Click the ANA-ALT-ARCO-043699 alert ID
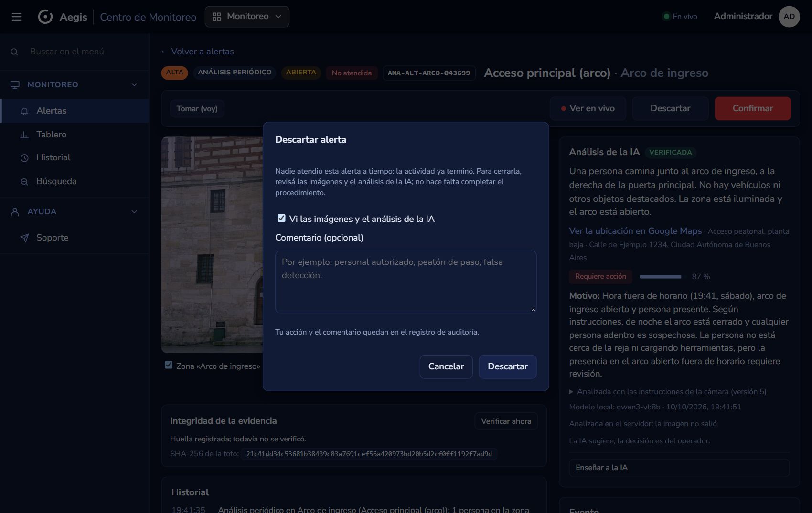The width and height of the screenshot is (812, 513). tap(428, 73)
